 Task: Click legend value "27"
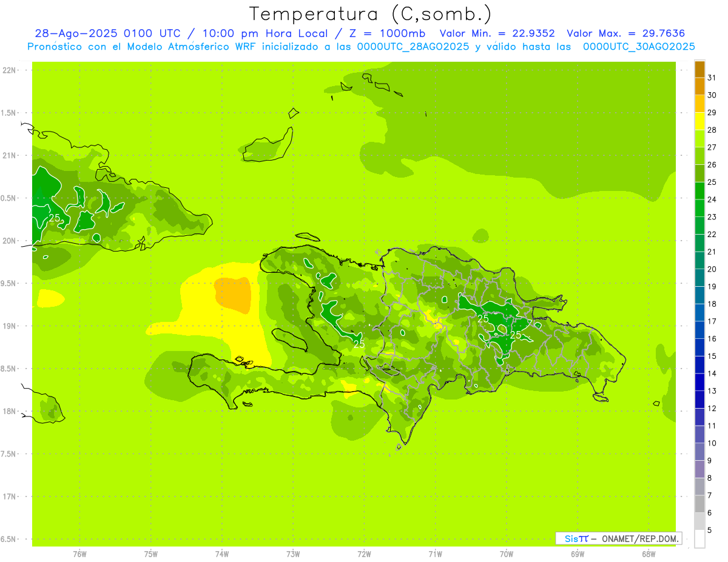712,147
